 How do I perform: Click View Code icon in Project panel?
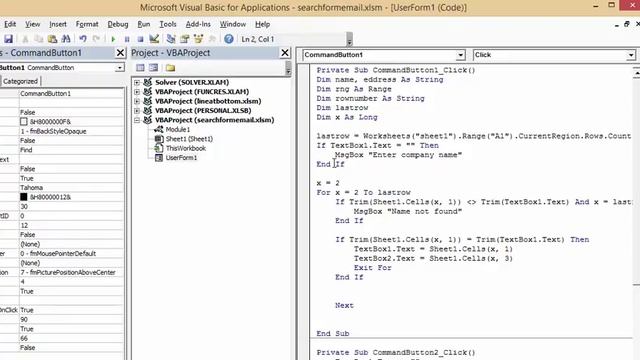pos(140,68)
